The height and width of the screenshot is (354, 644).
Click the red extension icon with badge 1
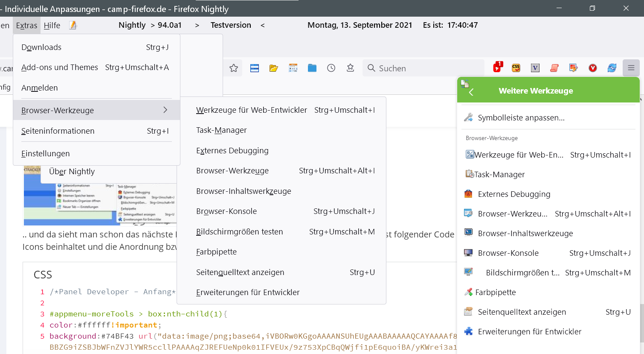coord(497,67)
